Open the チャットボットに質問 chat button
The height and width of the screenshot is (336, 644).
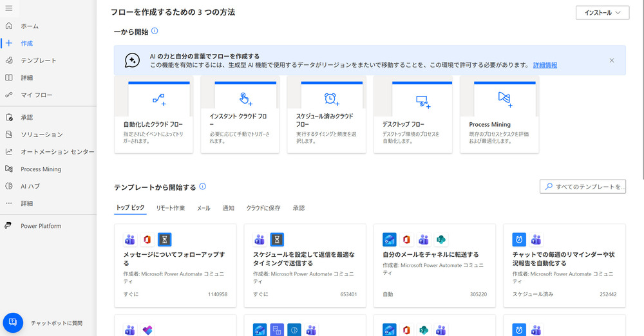click(13, 322)
